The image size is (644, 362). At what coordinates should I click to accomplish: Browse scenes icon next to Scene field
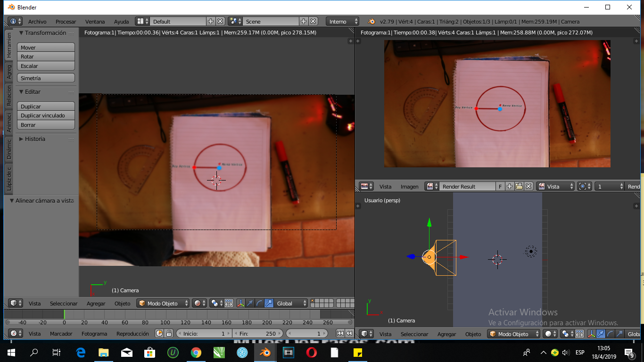pos(235,21)
